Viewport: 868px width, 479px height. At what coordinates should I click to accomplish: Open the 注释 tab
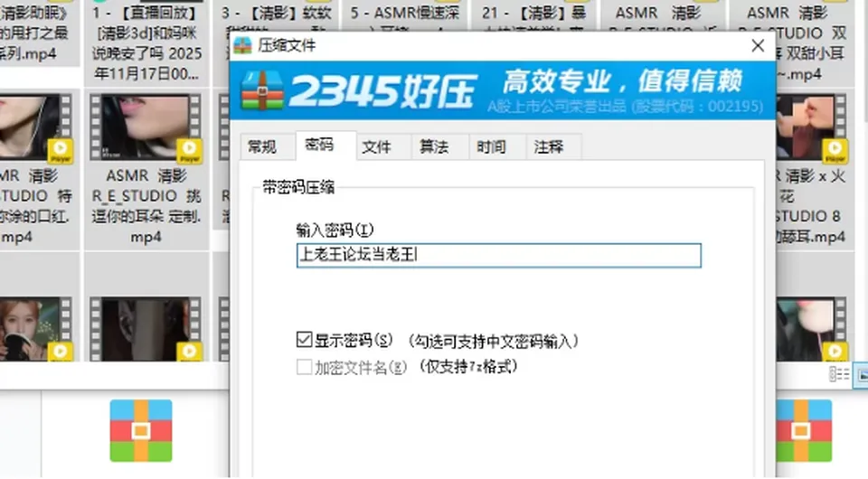[x=549, y=147]
